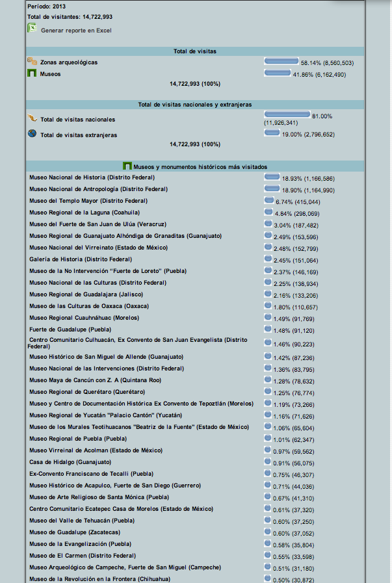Select the Zonas arqueológicas 58.14% bar
This screenshot has height=583, width=392.
[281, 61]
